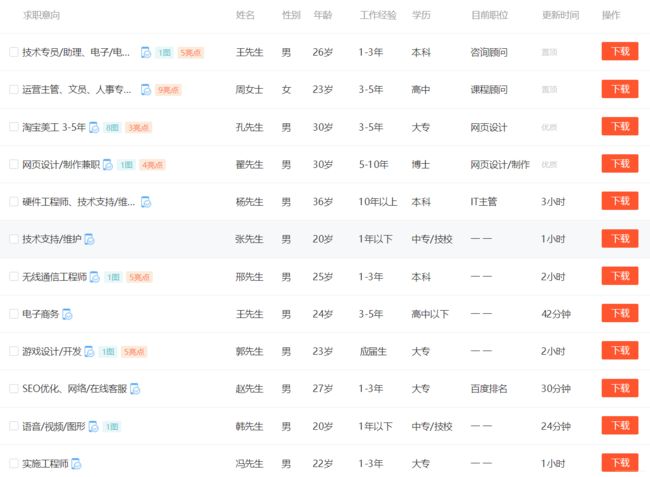Tick checkbox for 运营主管、文员 row
650x477 pixels.
click(14, 90)
